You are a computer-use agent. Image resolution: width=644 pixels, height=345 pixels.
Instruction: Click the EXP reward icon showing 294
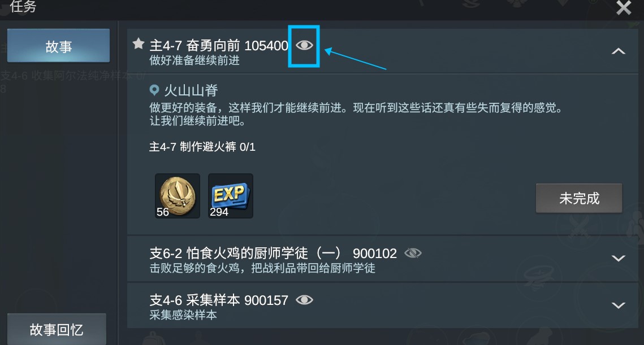coord(231,196)
